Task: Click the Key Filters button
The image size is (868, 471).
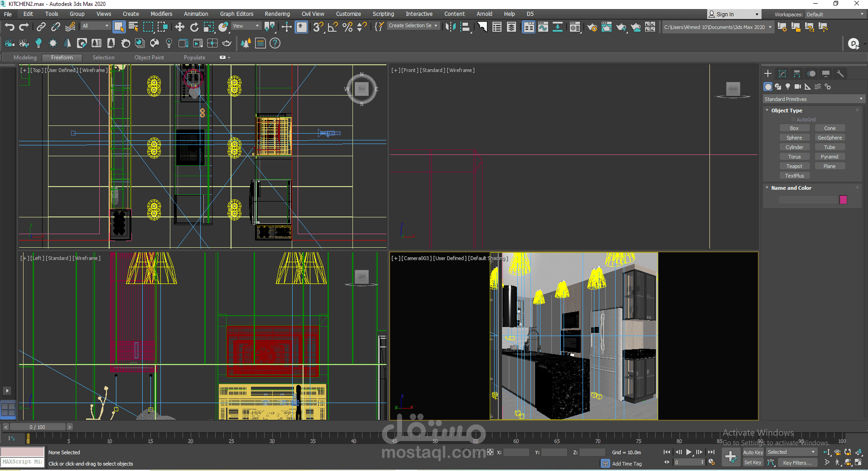Action: 797,462
